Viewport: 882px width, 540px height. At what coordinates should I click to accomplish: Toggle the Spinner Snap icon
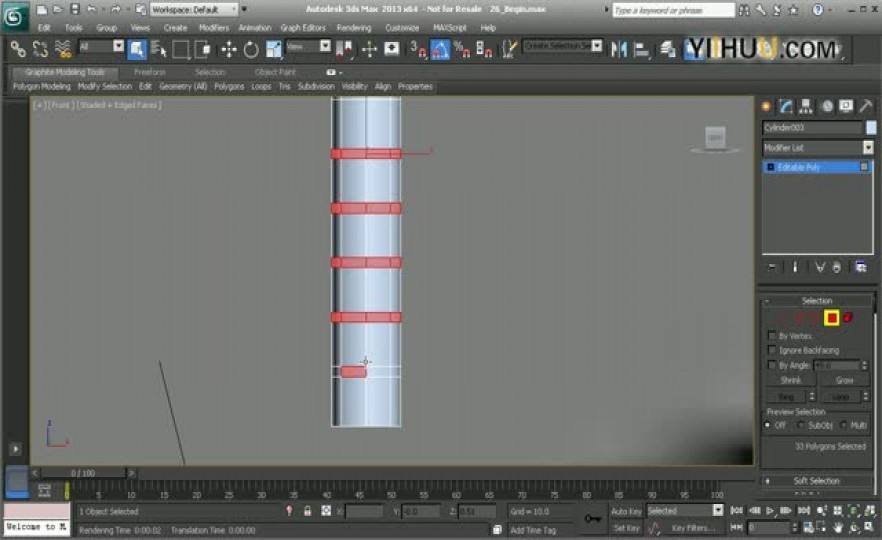pyautogui.click(x=484, y=50)
